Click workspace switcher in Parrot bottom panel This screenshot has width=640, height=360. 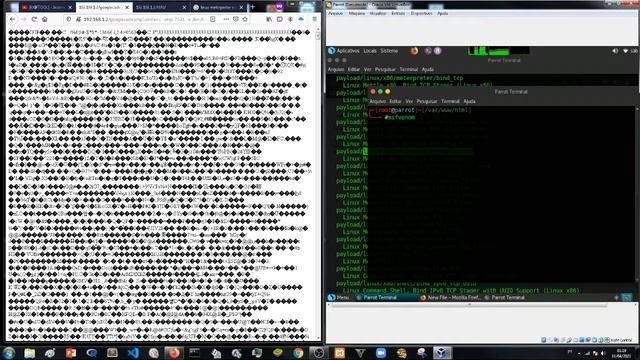pos(627,298)
